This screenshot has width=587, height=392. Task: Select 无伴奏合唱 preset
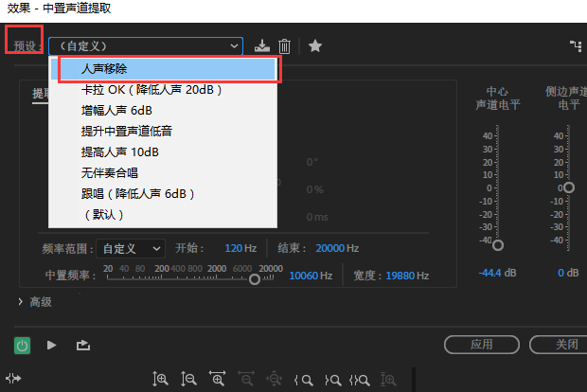tap(163, 173)
